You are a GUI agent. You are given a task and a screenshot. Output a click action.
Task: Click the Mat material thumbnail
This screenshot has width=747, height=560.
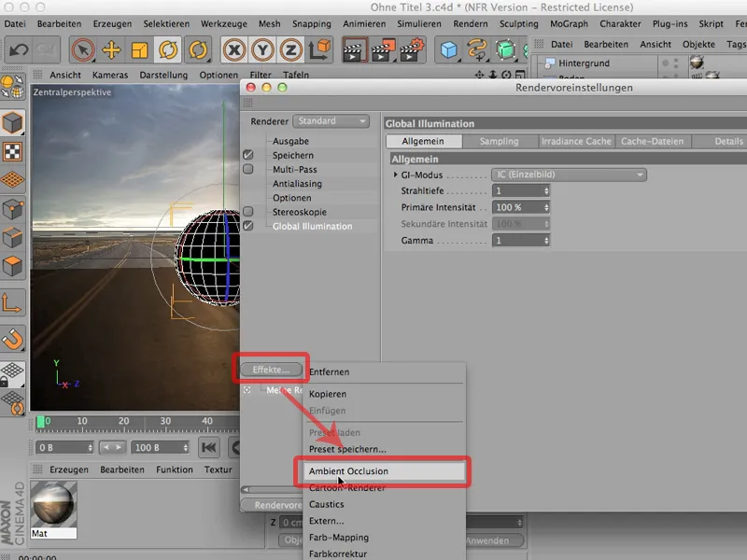coord(53,504)
